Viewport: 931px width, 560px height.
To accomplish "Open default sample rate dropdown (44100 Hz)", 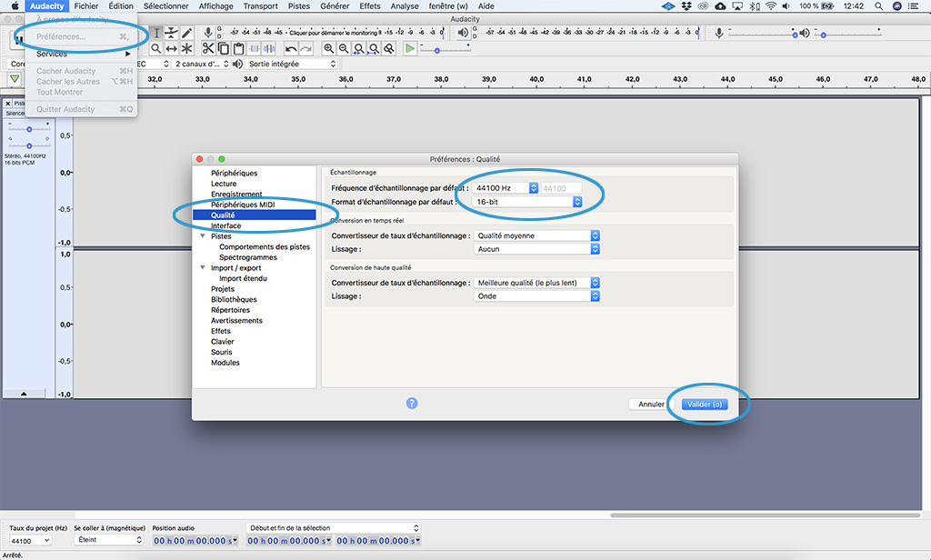I will pyautogui.click(x=506, y=188).
